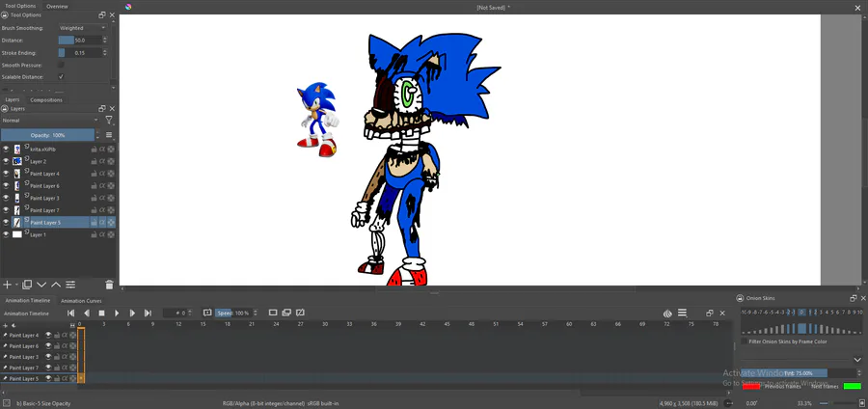This screenshot has width=868, height=409.
Task: Open the Brush Smoothing Weighted dropdown
Action: [x=83, y=28]
